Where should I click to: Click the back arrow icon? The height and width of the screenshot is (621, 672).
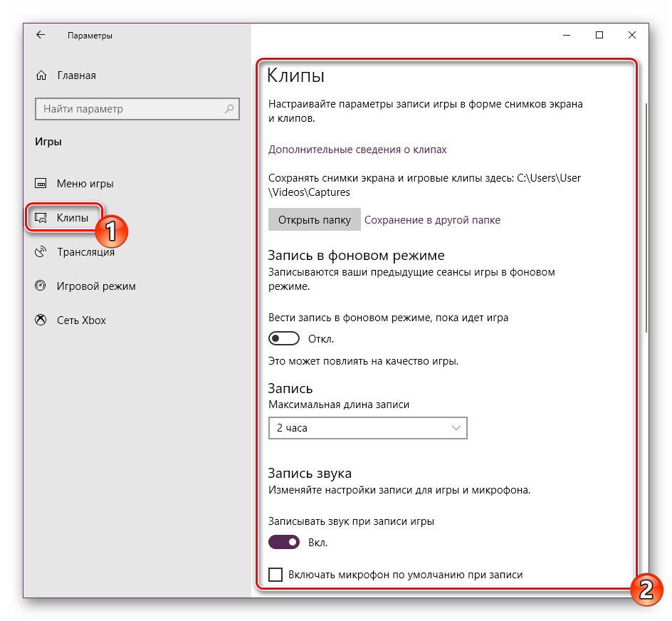click(41, 35)
